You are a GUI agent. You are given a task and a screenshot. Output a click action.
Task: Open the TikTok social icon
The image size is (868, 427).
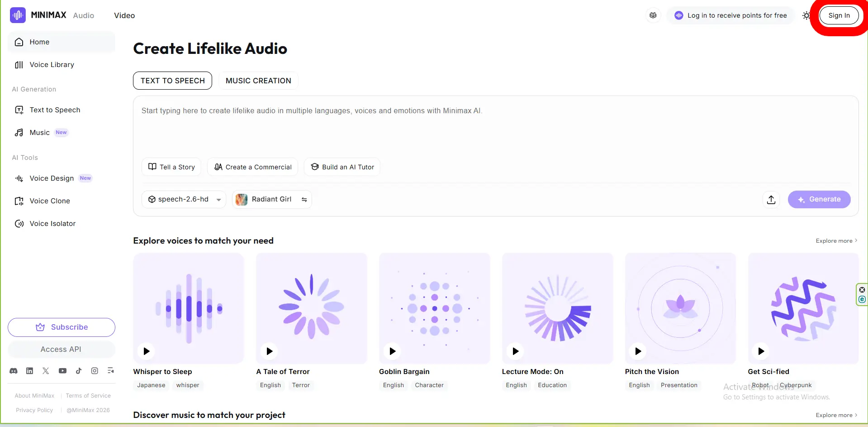[x=79, y=371]
